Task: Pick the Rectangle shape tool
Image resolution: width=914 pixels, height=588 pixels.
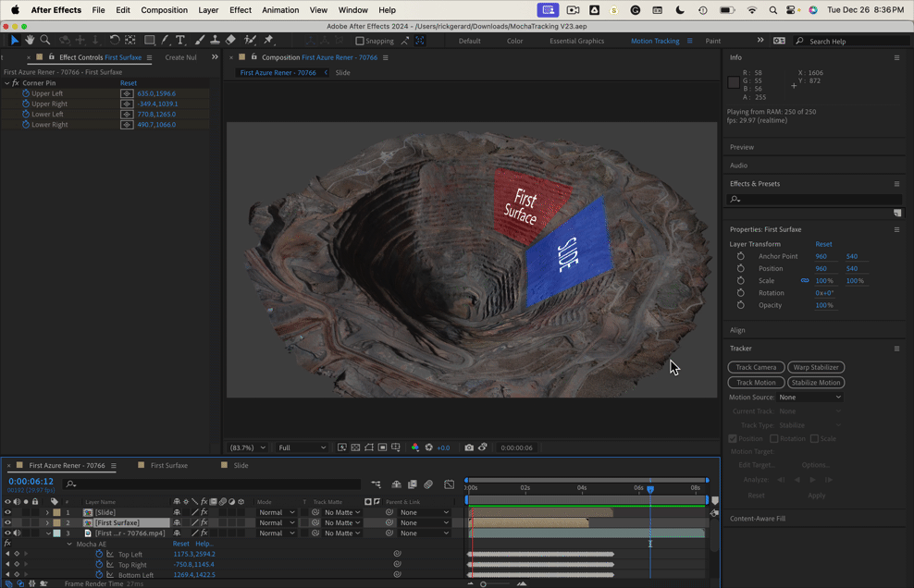Action: [x=149, y=41]
